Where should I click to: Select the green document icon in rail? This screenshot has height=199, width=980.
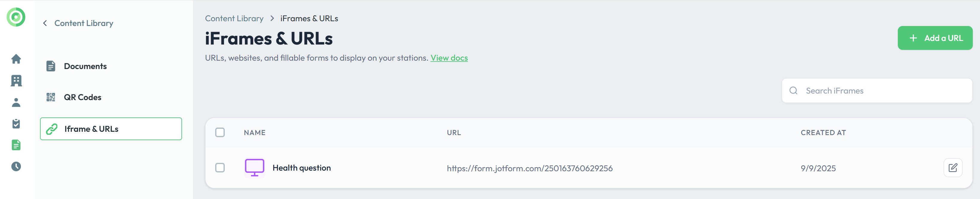click(x=16, y=145)
